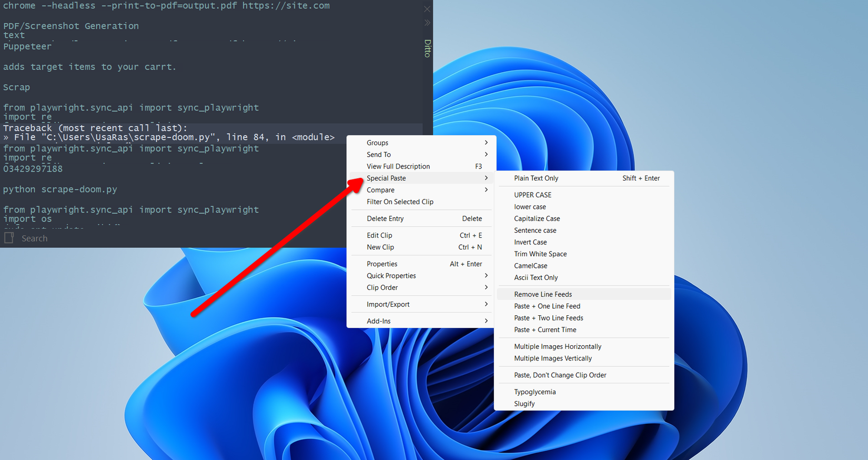
Task: Click the vertical Ditto title label
Action: pyautogui.click(x=428, y=48)
